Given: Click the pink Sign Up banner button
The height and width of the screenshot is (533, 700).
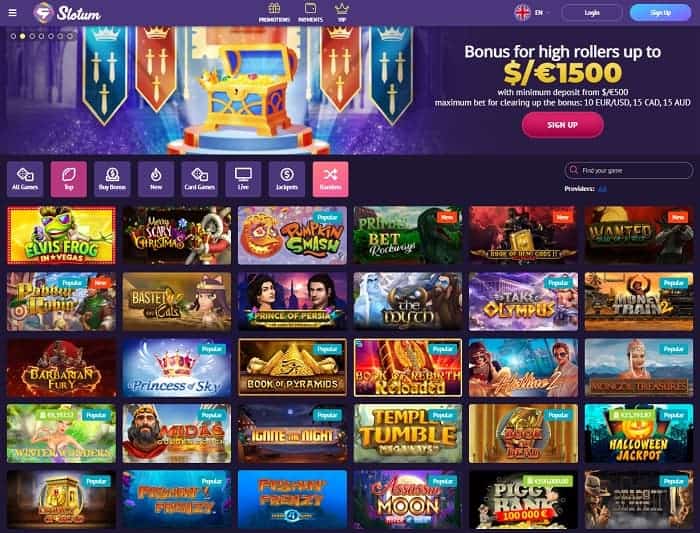Looking at the screenshot, I should click(x=562, y=125).
